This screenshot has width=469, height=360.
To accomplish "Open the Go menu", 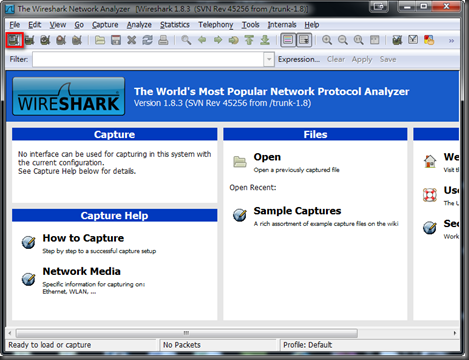I will (x=79, y=25).
